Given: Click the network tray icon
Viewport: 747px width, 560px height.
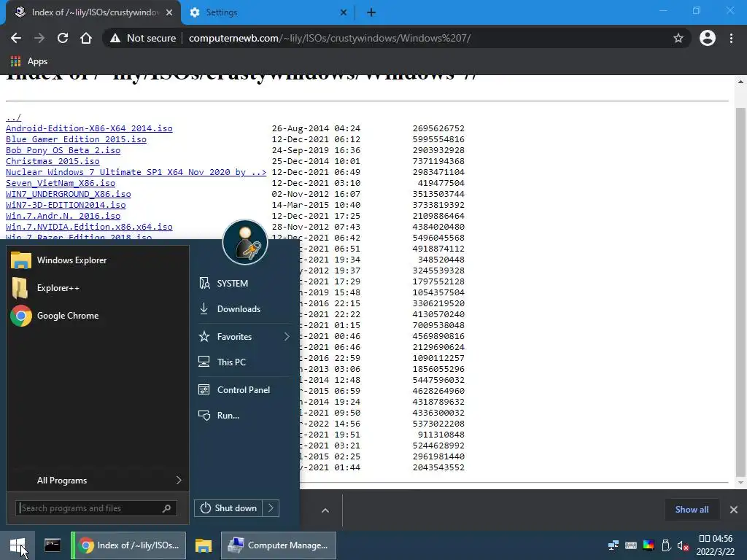Looking at the screenshot, I should pos(613,545).
